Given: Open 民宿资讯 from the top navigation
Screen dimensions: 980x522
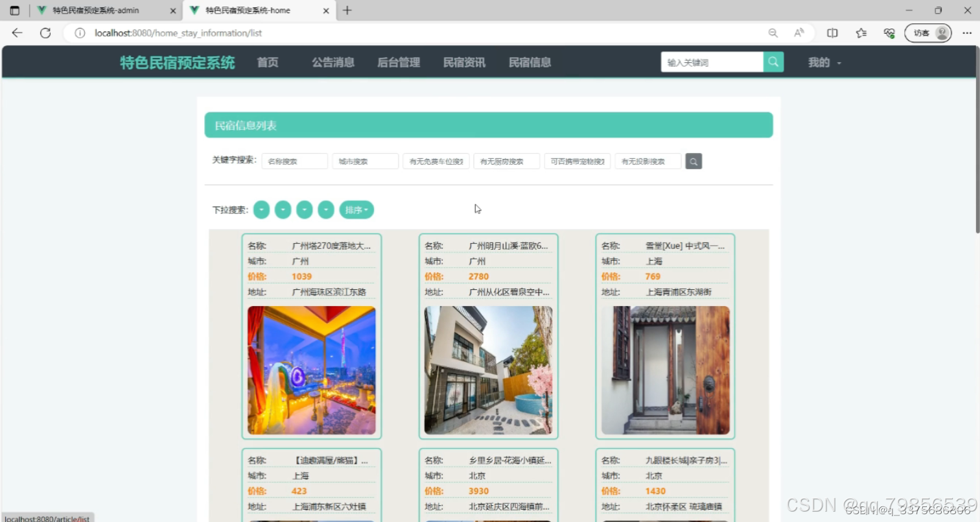Looking at the screenshot, I should [x=463, y=62].
